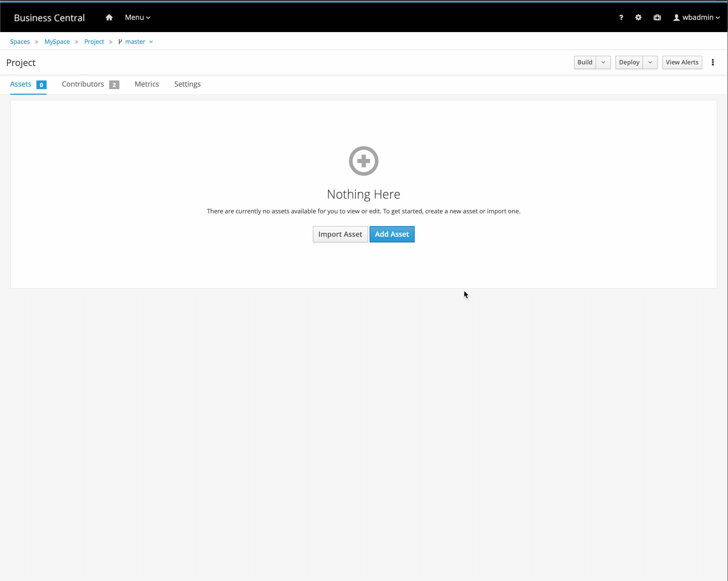
Task: Open the master branch selector dropdown
Action: tap(151, 41)
